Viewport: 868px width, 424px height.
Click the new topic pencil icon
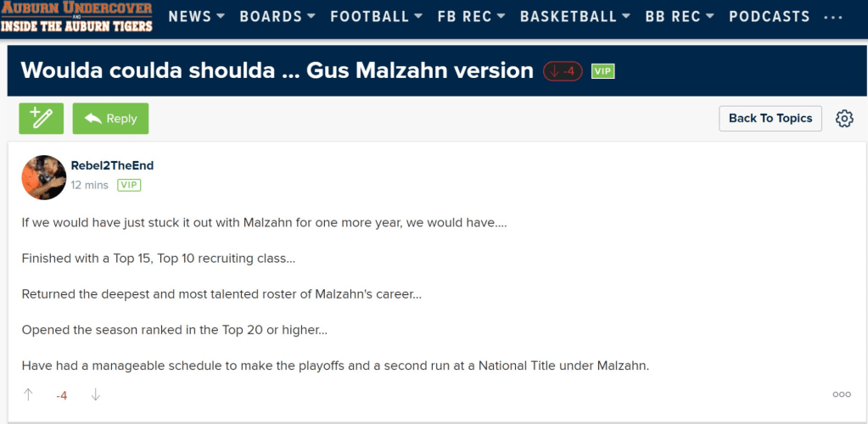tap(41, 119)
